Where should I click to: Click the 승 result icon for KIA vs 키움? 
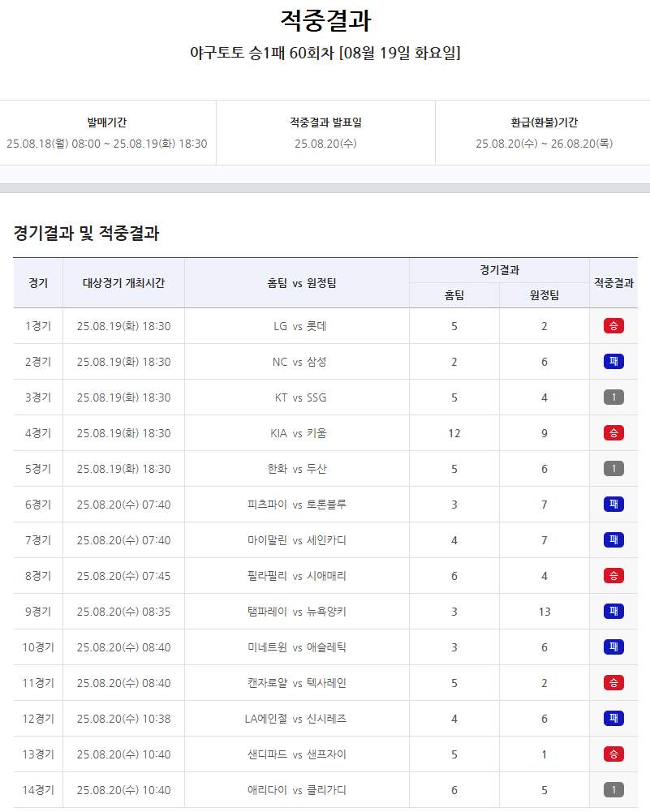click(x=613, y=433)
